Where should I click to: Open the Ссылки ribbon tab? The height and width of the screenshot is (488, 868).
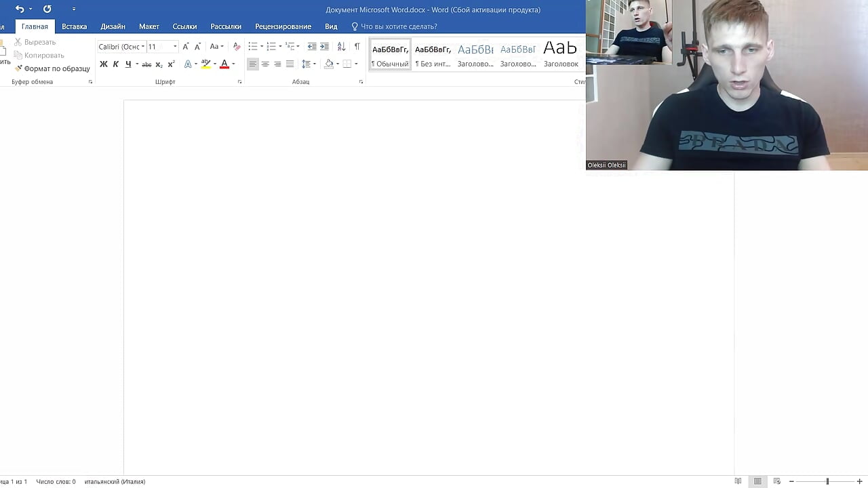click(184, 26)
